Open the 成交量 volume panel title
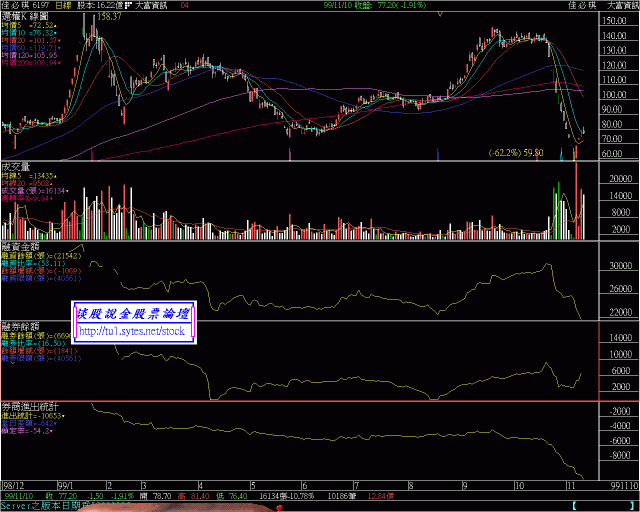Viewport: 640px width, 512px height. pyautogui.click(x=16, y=167)
